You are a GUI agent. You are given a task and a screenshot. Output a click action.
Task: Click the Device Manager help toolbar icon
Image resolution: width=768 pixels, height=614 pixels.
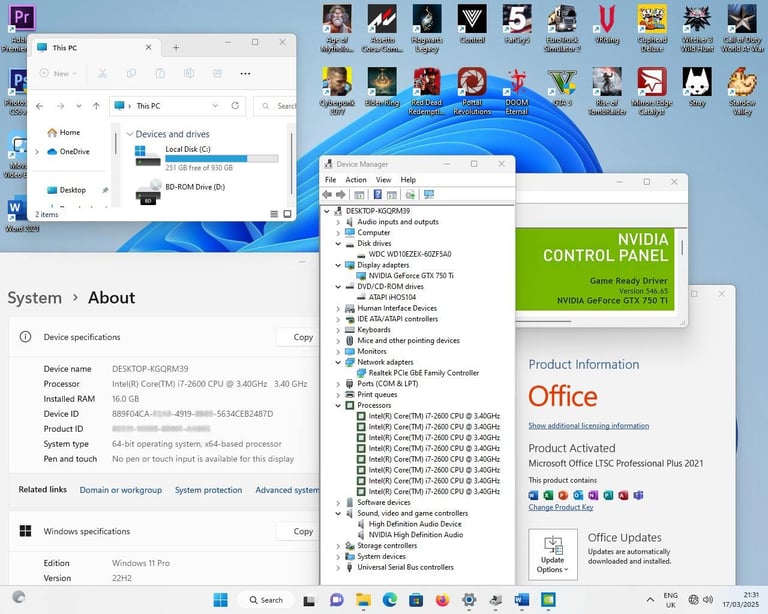(x=378, y=194)
